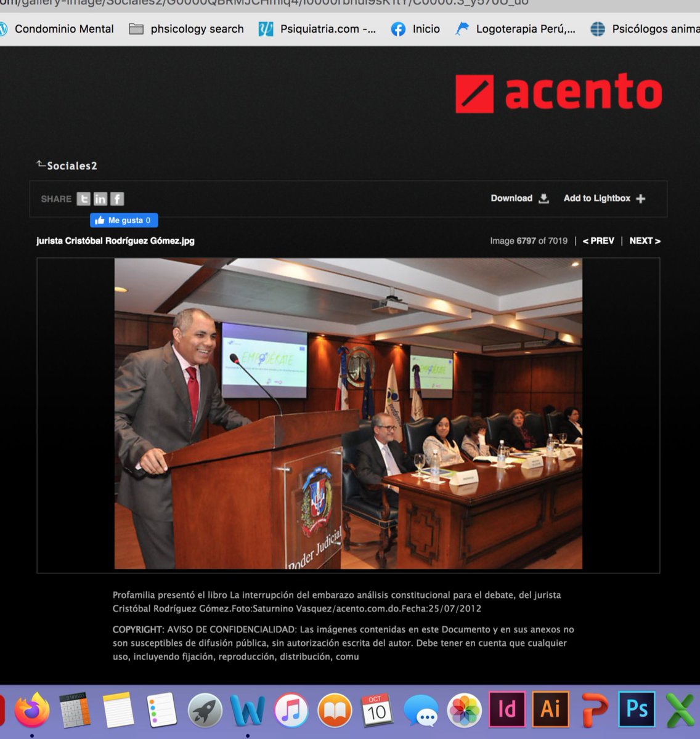Click the image filename title text
Screen dimensions: 700x739
click(x=115, y=241)
